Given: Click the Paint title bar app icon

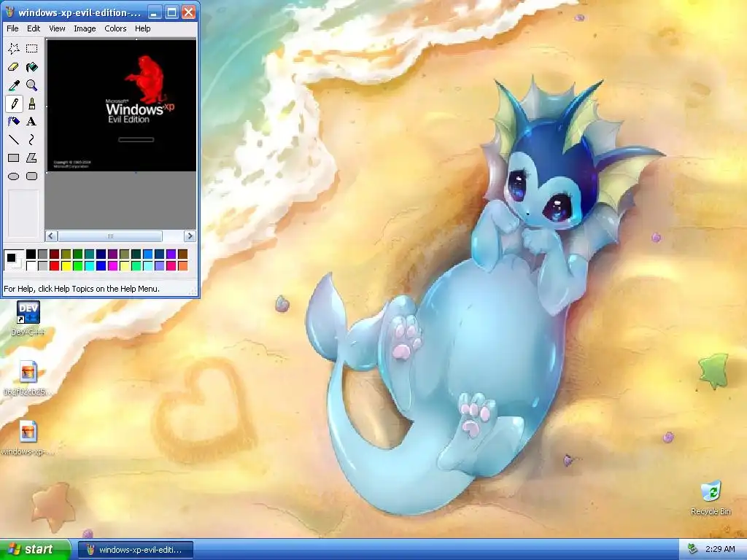Looking at the screenshot, I should 9,12.
